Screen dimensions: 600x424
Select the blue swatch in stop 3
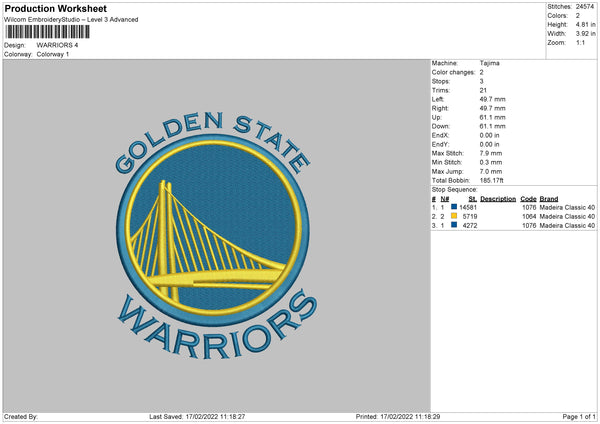coord(454,225)
